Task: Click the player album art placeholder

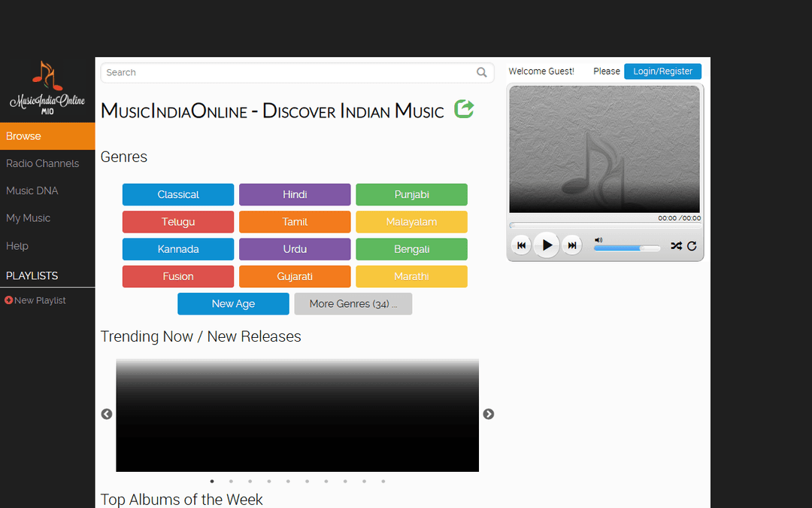Action: 604,149
